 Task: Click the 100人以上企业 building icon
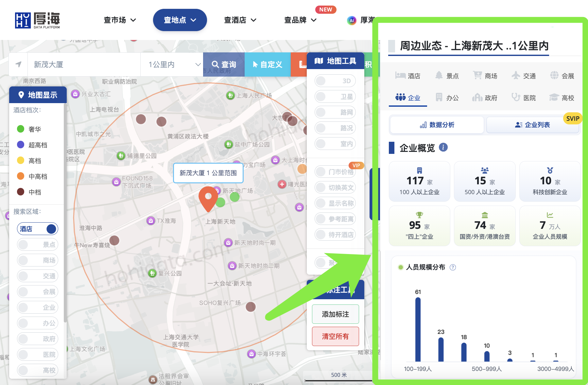point(419,170)
